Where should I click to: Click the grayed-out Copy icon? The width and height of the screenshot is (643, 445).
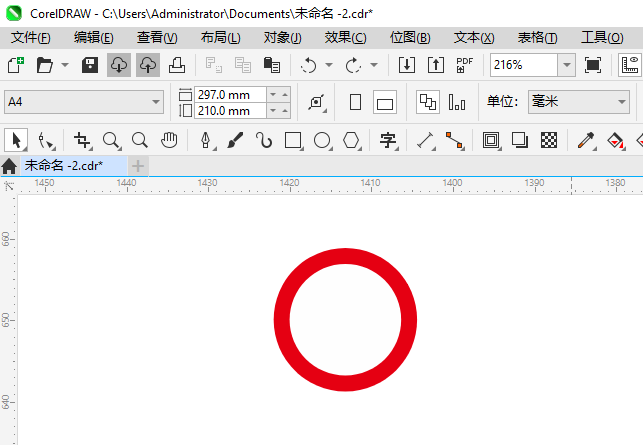[243, 65]
